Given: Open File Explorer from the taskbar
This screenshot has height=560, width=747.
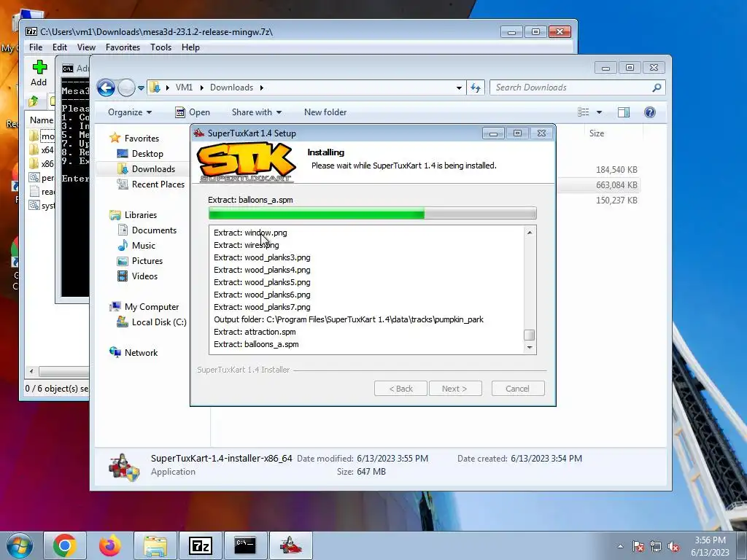Looking at the screenshot, I should click(155, 545).
